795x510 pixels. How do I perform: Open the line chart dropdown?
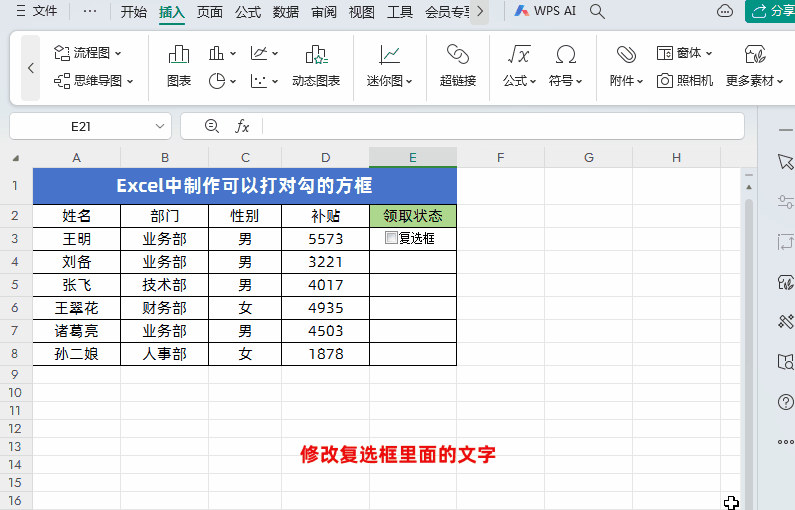(x=264, y=53)
